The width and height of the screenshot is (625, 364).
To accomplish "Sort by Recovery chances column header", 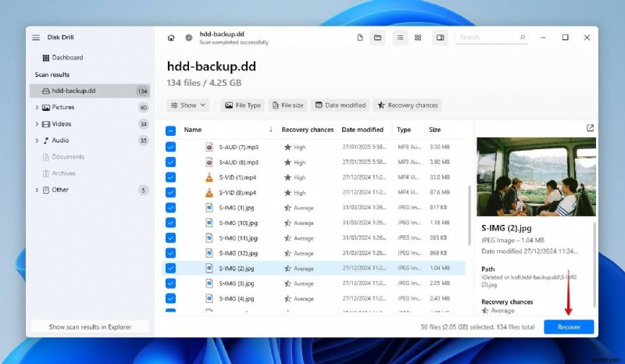I will [x=307, y=130].
